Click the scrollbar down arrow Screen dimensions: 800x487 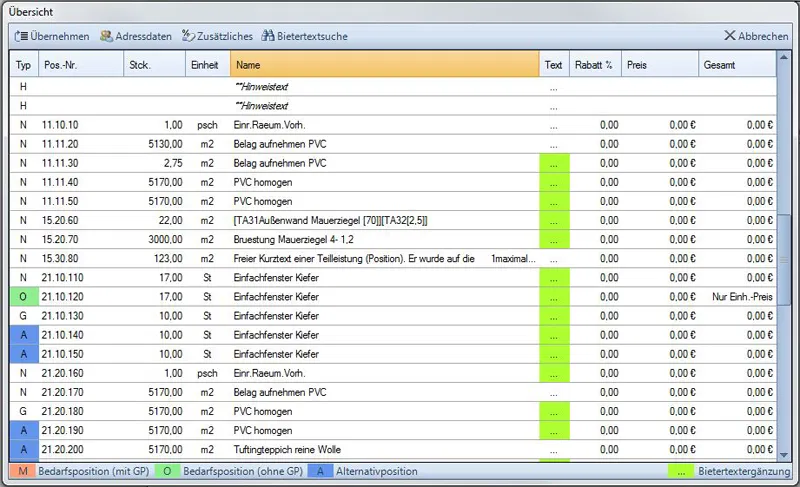(x=785, y=455)
